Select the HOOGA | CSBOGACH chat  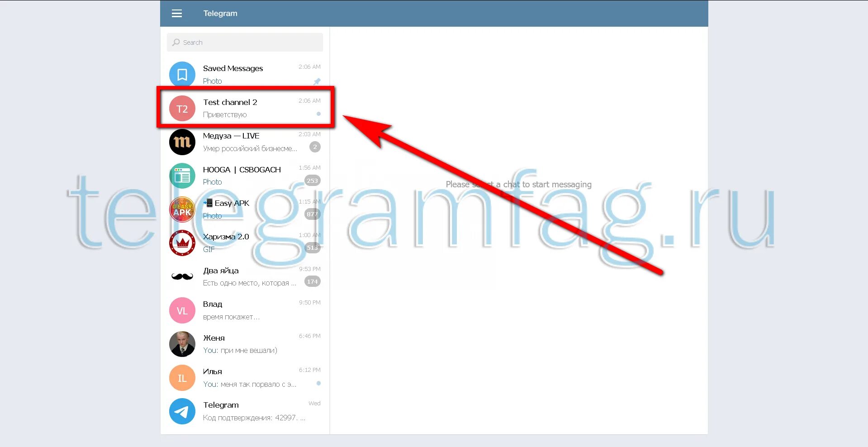[245, 175]
